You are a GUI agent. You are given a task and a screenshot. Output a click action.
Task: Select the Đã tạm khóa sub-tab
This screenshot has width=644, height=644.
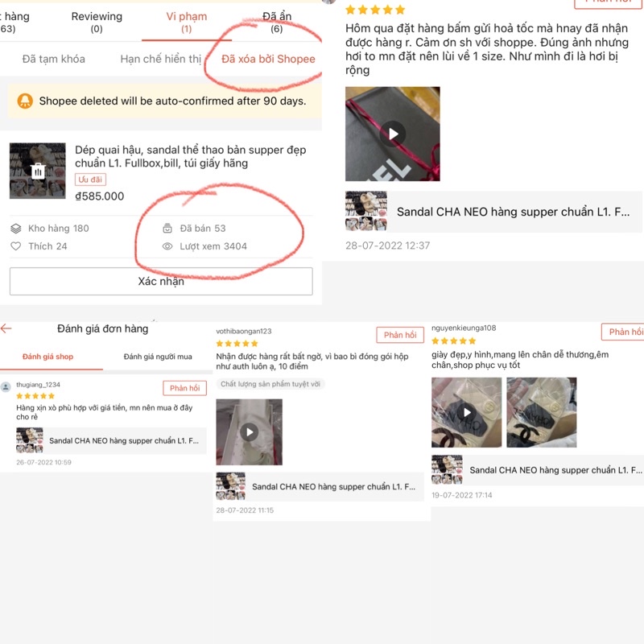coord(53,59)
